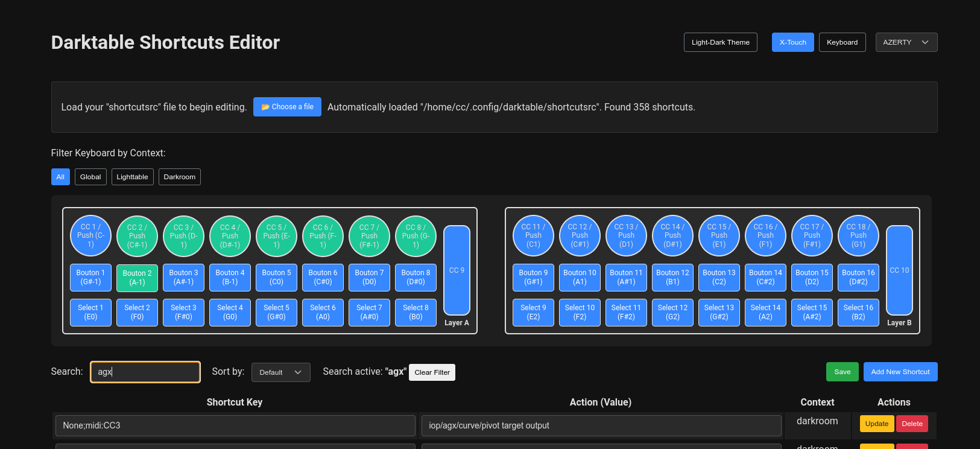
Task: Filter keyboard by Global context
Action: pos(90,177)
